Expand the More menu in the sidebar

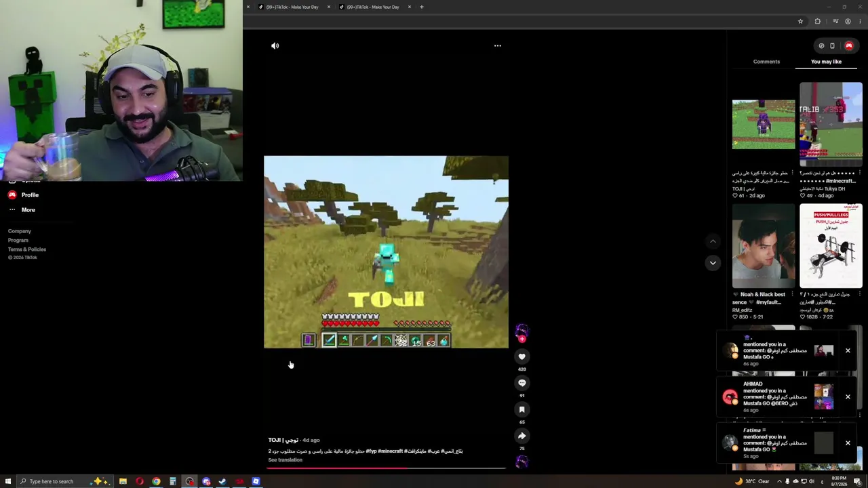pyautogui.click(x=22, y=210)
